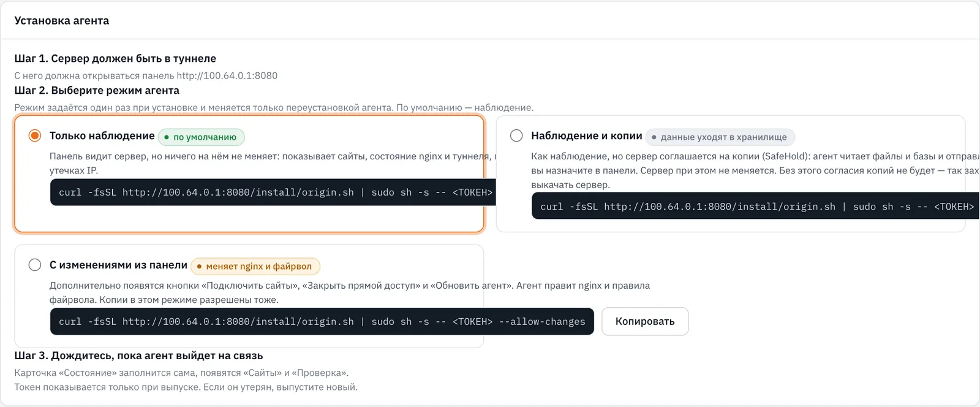Image resolution: width=980 pixels, height=407 pixels.
Task: Click the heading "Шаг 1. Сервер должен быть в туннеле"
Action: click(115, 58)
